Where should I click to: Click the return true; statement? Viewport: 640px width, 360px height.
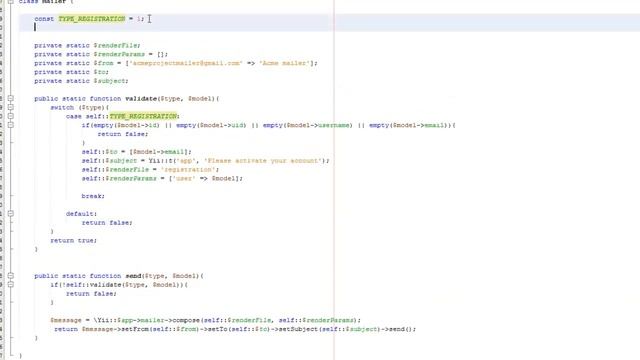[x=73, y=240]
